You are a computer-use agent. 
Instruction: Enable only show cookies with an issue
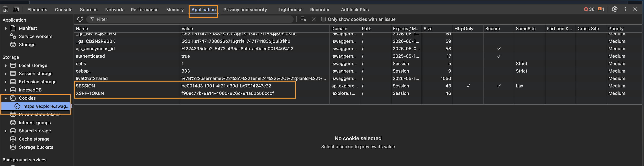point(323,19)
